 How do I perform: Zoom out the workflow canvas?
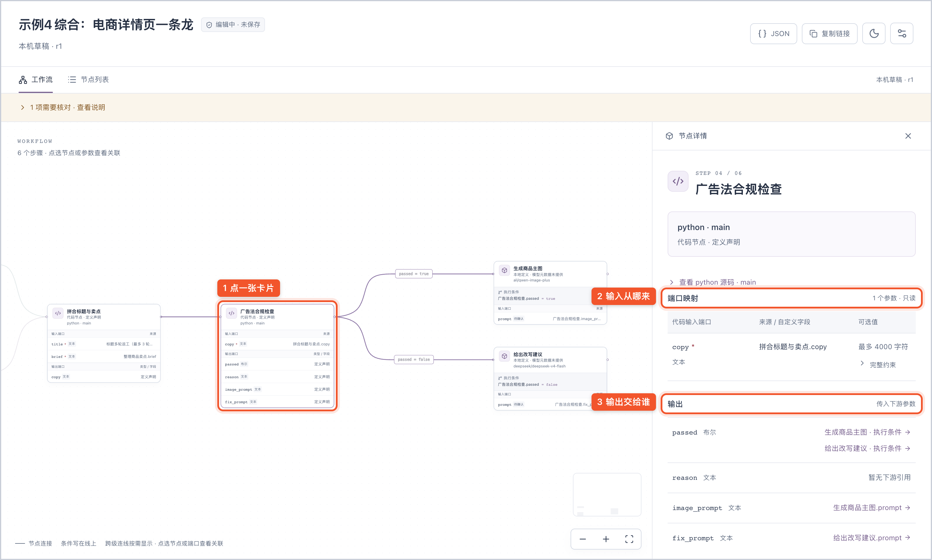pos(582,539)
